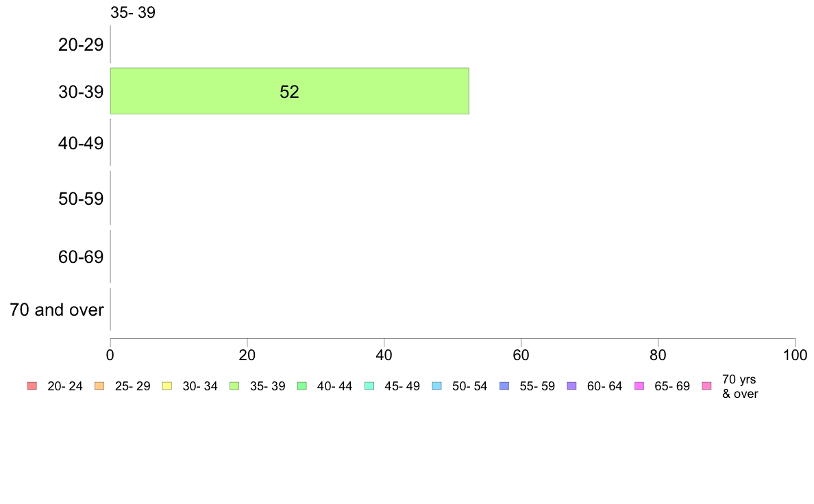This screenshot has height=504, width=814.
Task: Click the red 20-24 legend swatch
Action: point(32,386)
